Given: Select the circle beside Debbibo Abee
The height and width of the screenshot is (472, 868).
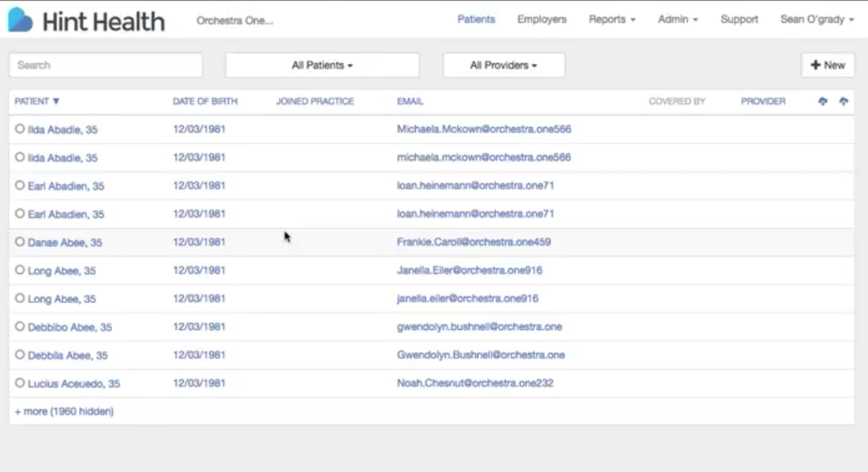Looking at the screenshot, I should pyautogui.click(x=20, y=326).
